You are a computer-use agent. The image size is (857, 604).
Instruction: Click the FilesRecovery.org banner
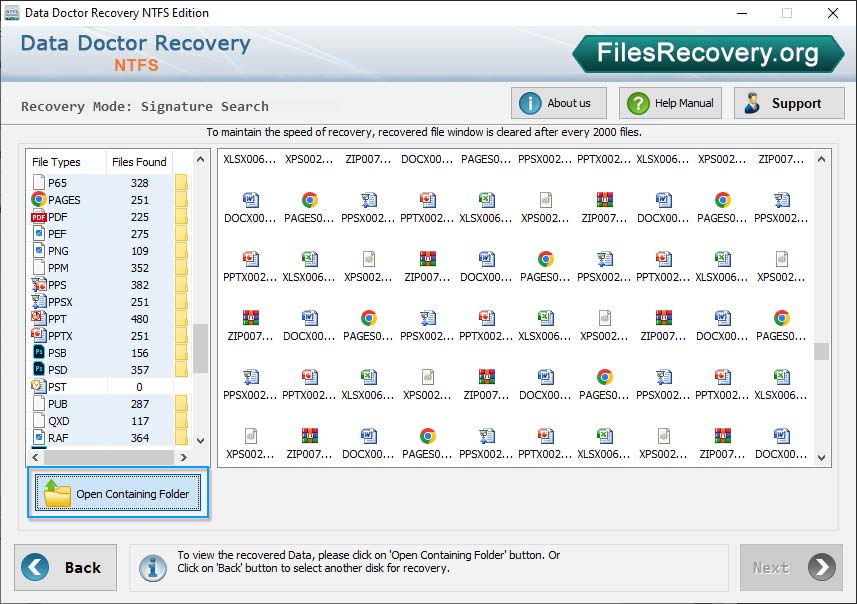(x=708, y=54)
